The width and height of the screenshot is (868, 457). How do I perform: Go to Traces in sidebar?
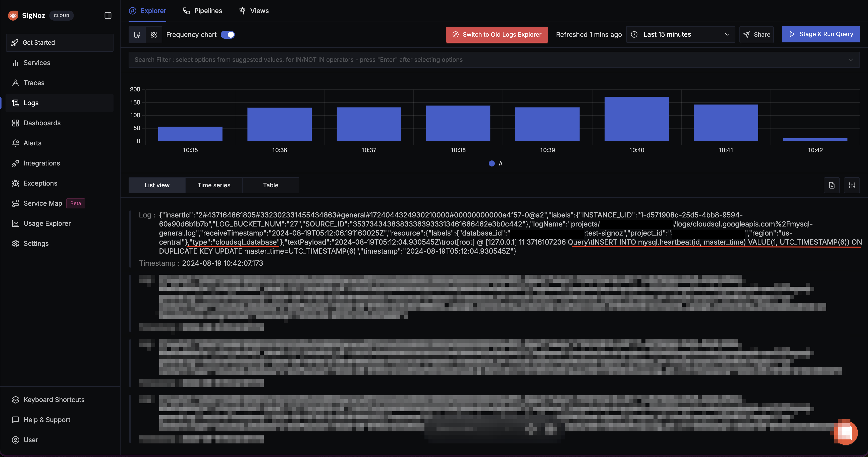pos(60,83)
